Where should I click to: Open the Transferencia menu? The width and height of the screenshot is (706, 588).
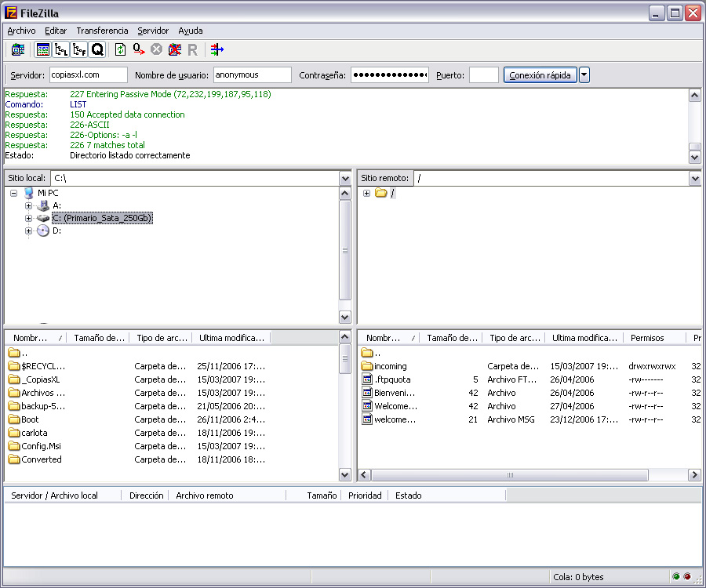click(x=102, y=31)
